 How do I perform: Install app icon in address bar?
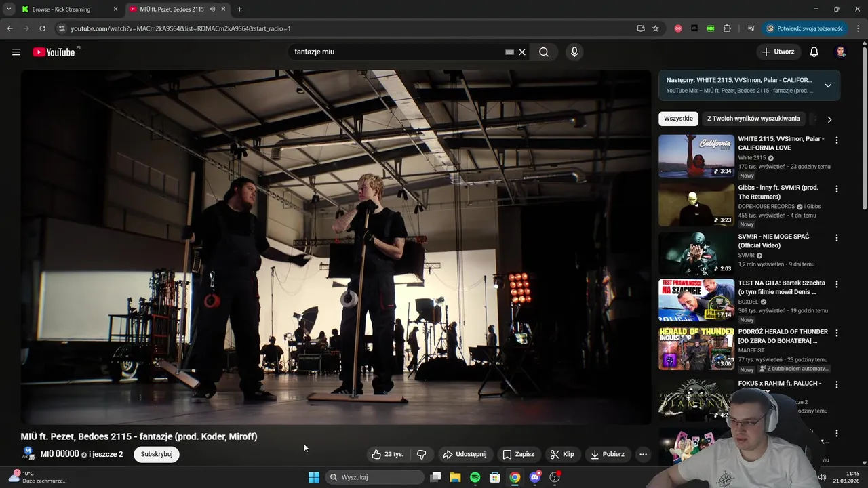640,28
